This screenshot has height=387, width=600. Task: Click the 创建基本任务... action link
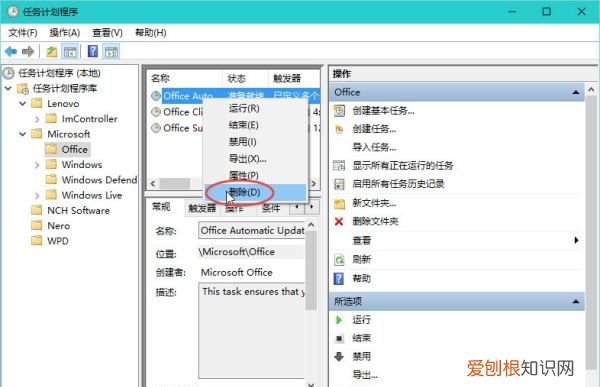(x=383, y=111)
